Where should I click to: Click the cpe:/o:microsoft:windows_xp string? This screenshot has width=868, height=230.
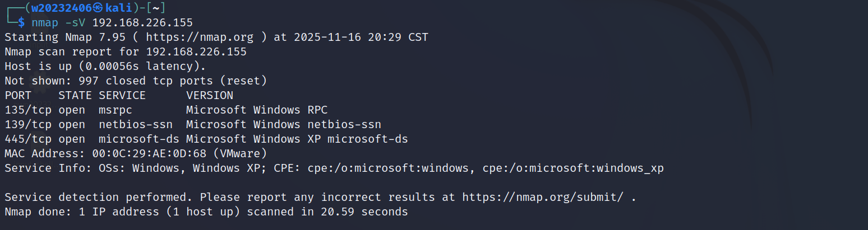coord(573,168)
